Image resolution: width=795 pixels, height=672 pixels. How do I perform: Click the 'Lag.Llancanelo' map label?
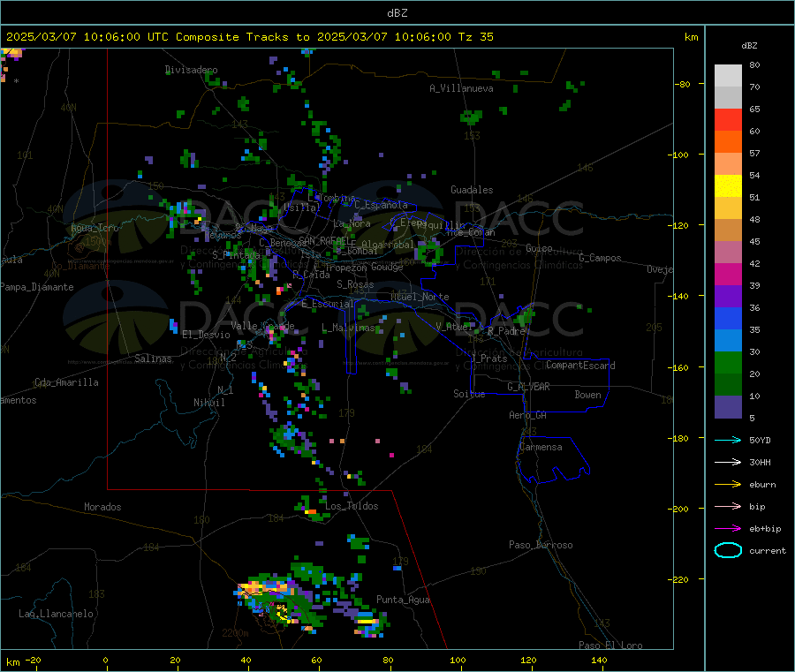click(x=56, y=614)
